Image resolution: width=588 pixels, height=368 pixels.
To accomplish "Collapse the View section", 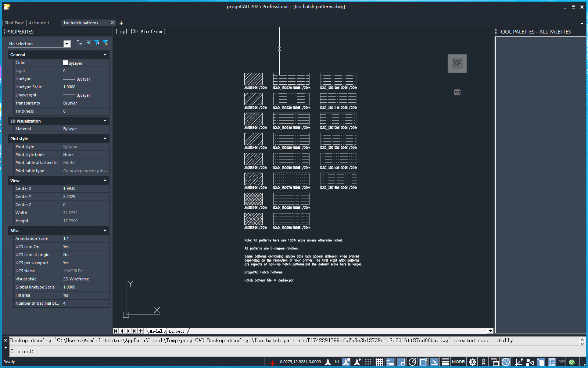I will (105, 180).
